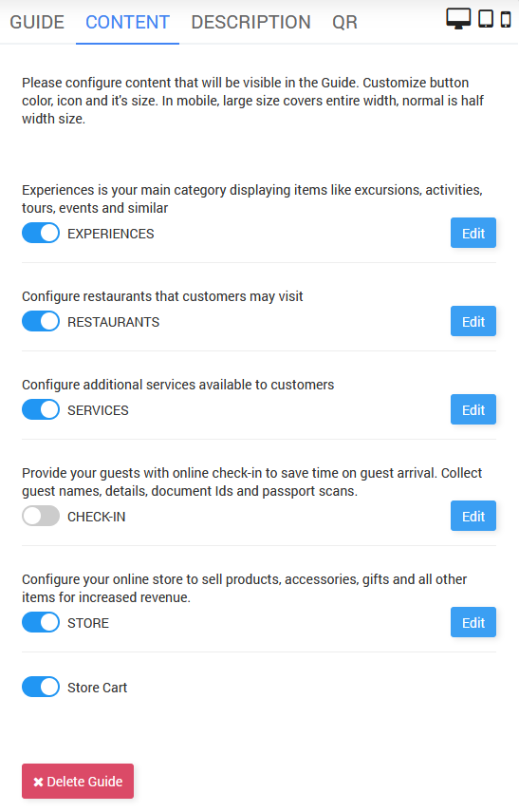The width and height of the screenshot is (519, 812).
Task: Click Edit for Store
Action: click(473, 622)
